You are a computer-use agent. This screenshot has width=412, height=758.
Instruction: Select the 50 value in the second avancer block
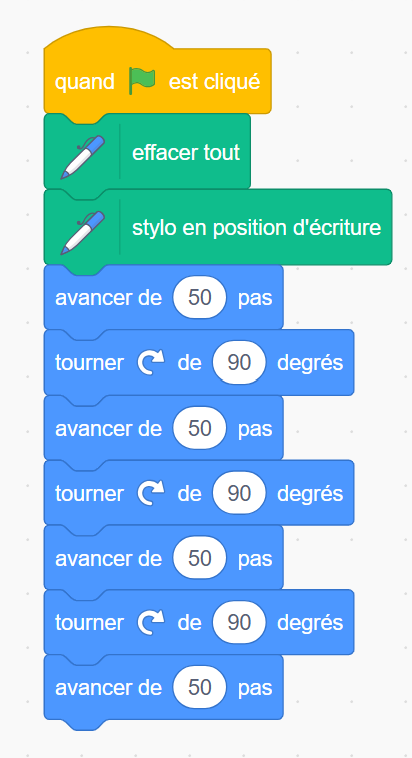200,428
